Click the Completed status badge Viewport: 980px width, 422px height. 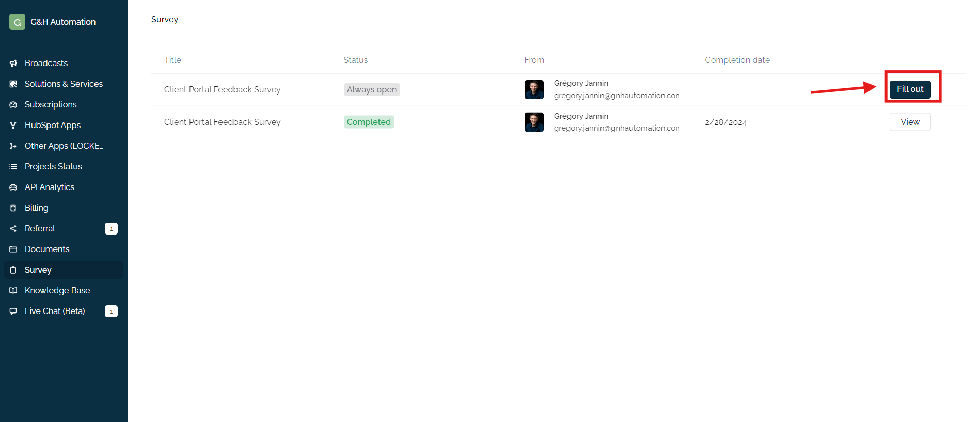point(369,122)
